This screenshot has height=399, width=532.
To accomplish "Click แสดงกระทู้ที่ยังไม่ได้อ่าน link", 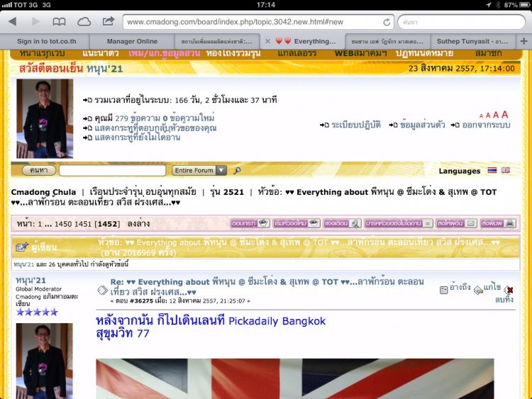I will (x=137, y=137).
